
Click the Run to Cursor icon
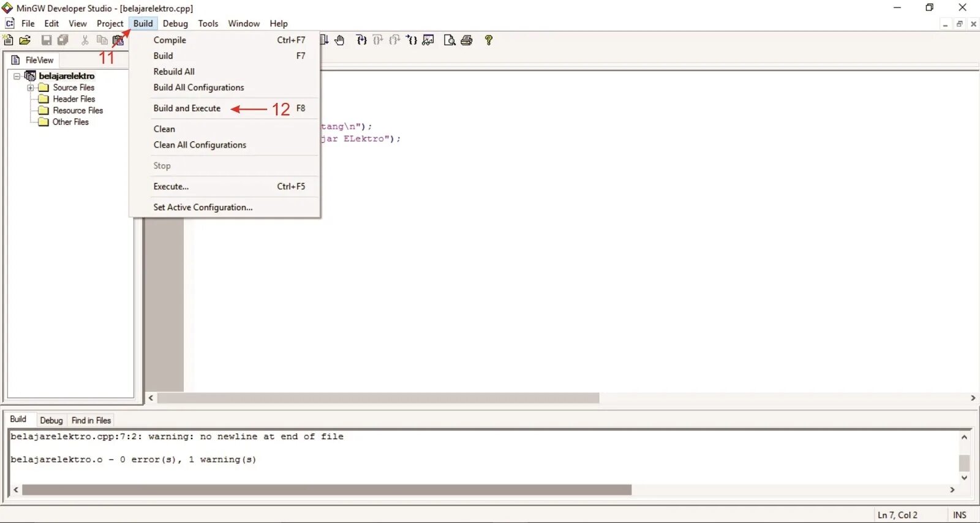412,40
